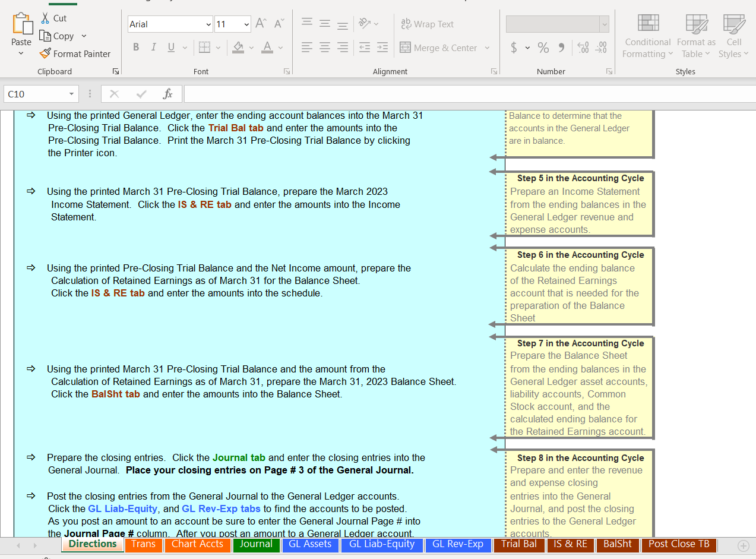Align text left
Viewport: 756px width, 559px height.
coord(307,48)
